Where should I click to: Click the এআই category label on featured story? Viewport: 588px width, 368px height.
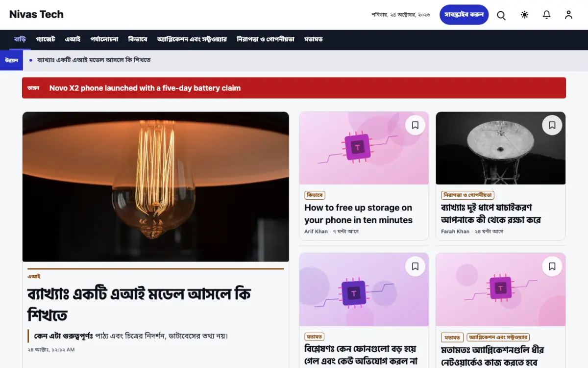34,276
